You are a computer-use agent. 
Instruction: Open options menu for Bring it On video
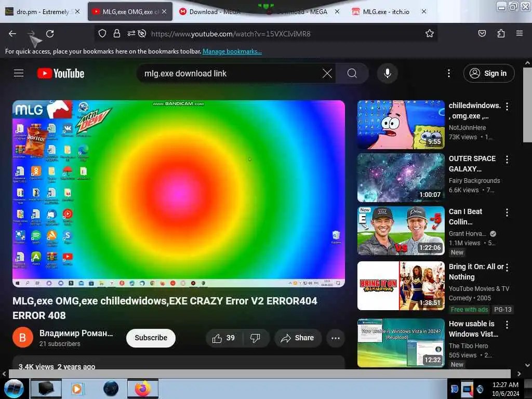tap(507, 268)
